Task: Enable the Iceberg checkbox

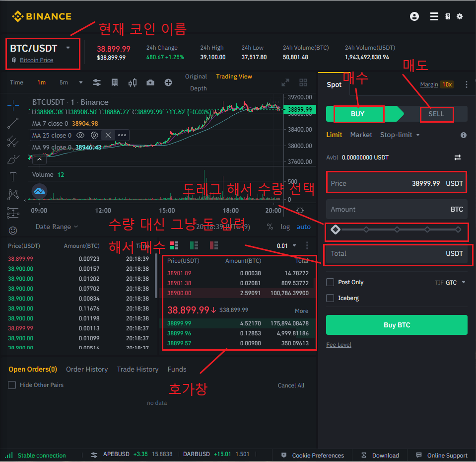Action: click(x=330, y=298)
